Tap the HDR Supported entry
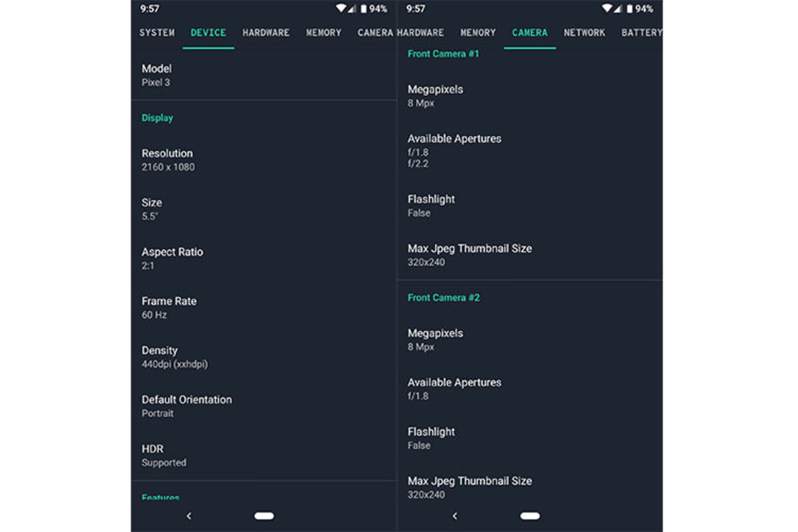The image size is (798, 532). pos(264,456)
